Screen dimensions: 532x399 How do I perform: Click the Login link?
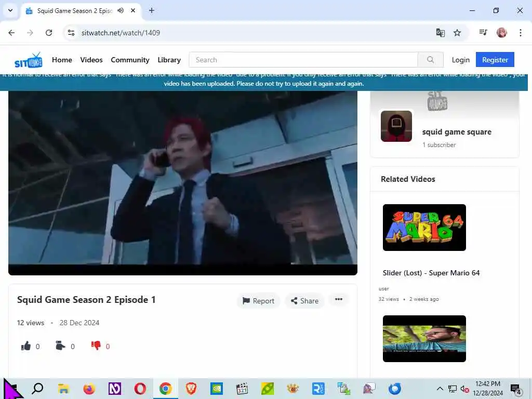(x=460, y=60)
